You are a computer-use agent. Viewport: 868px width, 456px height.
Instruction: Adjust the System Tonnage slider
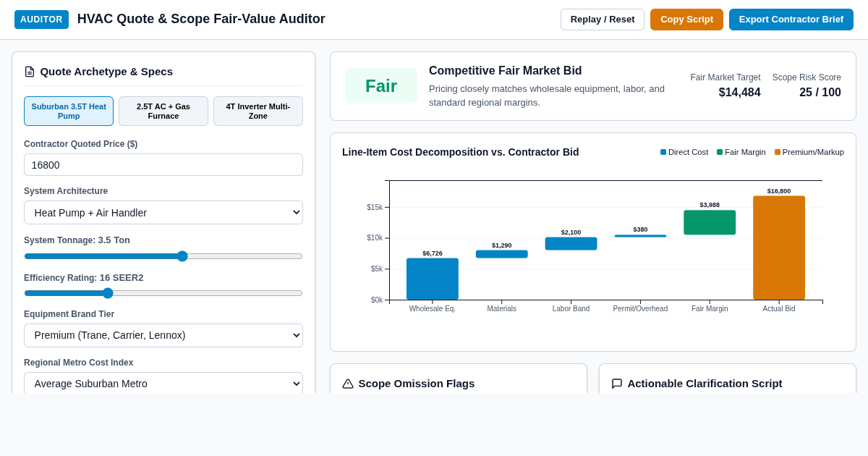click(163, 256)
